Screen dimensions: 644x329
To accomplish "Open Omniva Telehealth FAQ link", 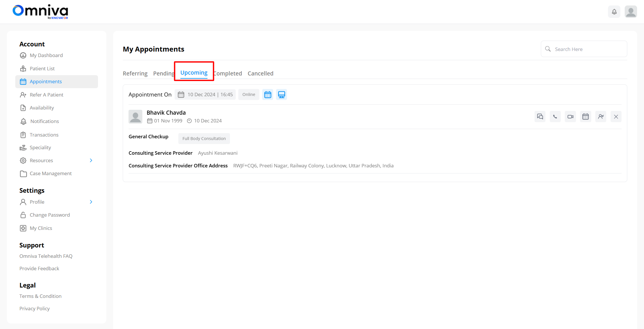I will click(x=46, y=256).
